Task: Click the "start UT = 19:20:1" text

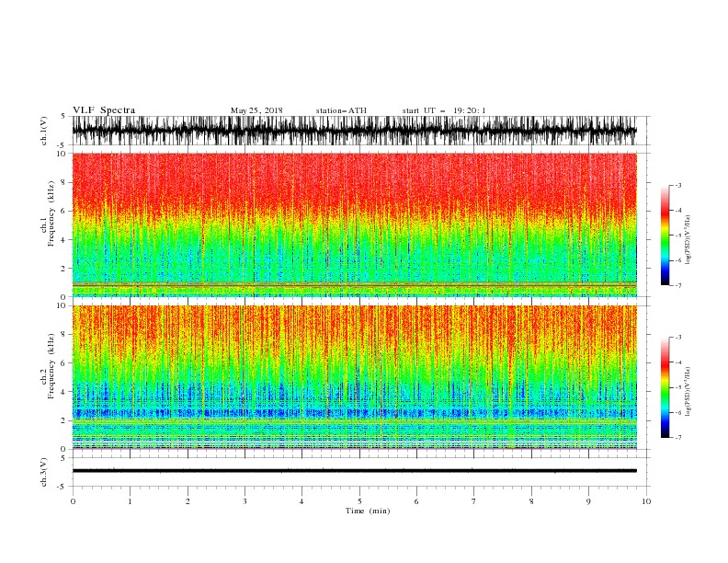Action: pos(444,110)
